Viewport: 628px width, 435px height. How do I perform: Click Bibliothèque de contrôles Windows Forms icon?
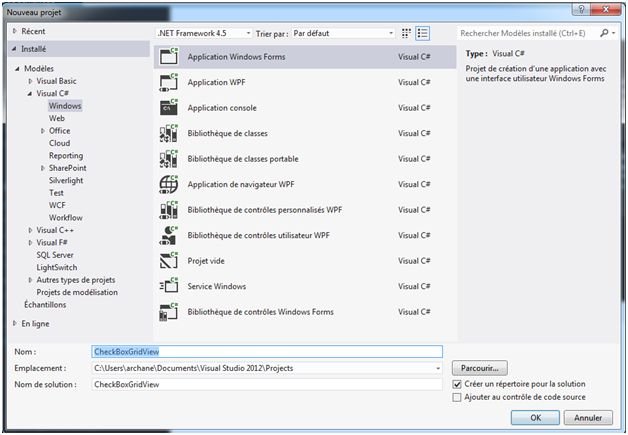(169, 312)
